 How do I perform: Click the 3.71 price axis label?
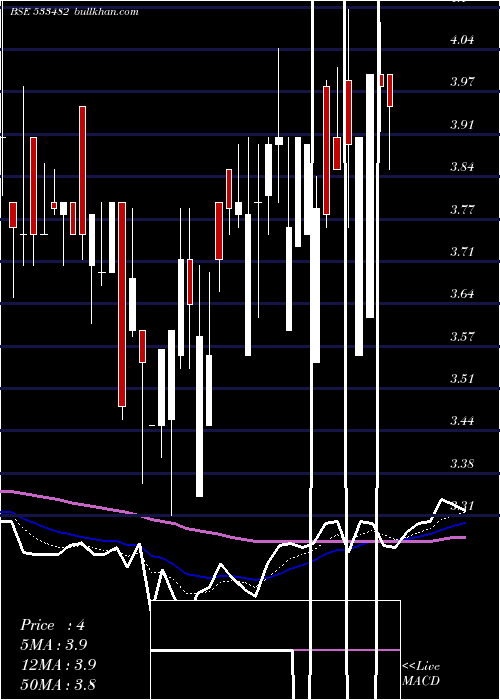[462, 252]
